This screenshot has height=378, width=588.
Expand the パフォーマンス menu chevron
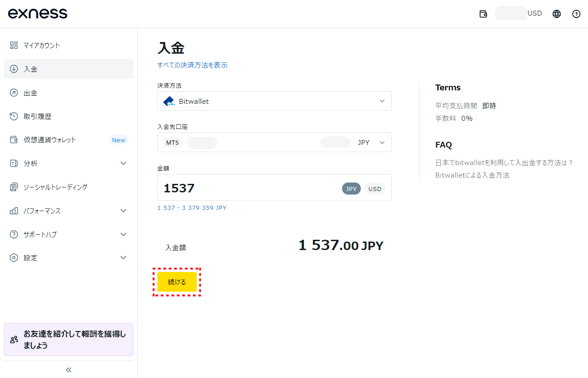[x=124, y=211]
